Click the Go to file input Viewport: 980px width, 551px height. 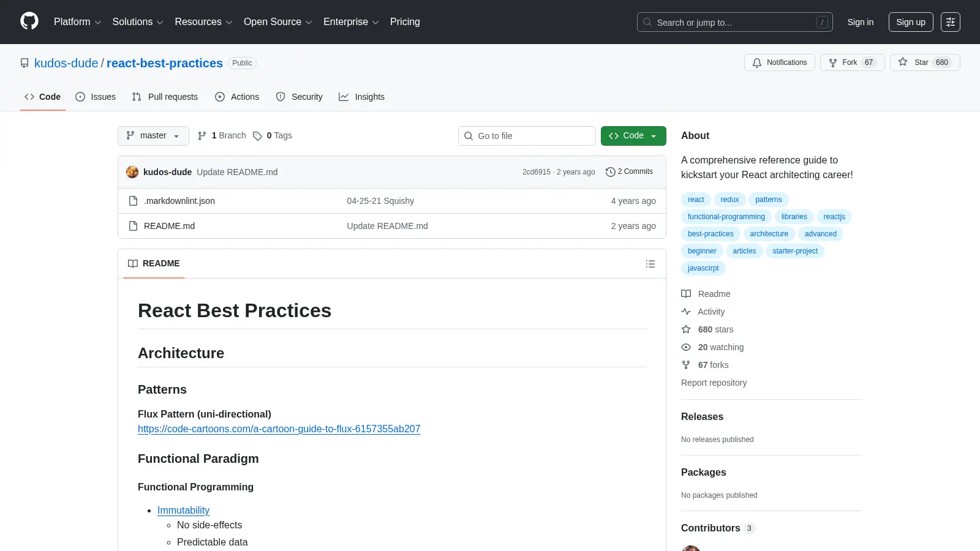[x=527, y=136]
